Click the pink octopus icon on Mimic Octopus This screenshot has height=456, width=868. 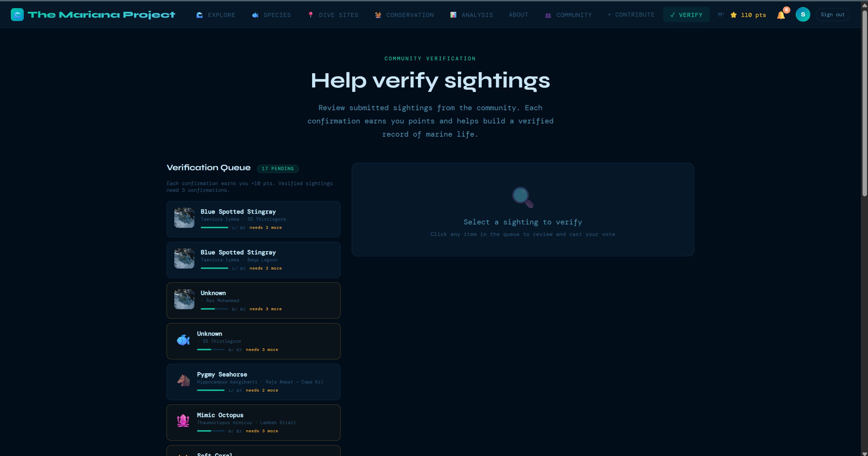click(x=183, y=421)
